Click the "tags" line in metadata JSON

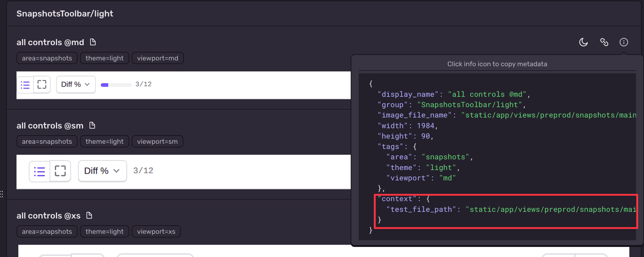pyautogui.click(x=397, y=147)
